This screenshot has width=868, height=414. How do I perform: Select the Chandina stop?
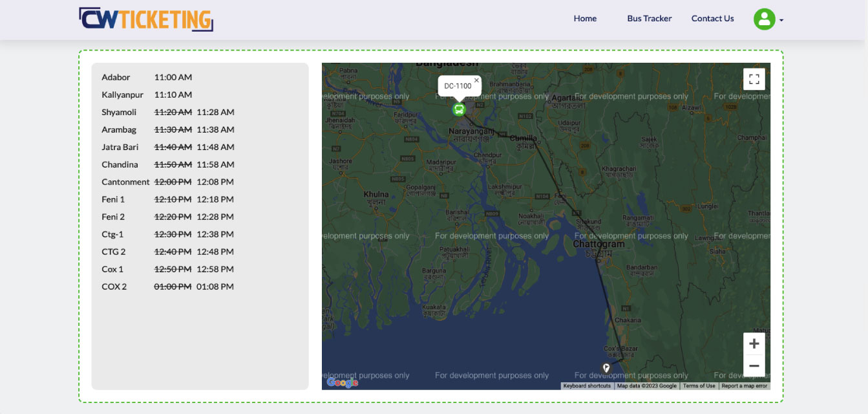[120, 164]
